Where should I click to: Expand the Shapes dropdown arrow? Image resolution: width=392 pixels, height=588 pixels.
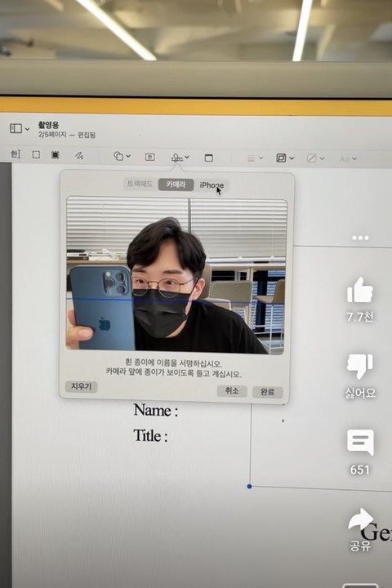[128, 156]
